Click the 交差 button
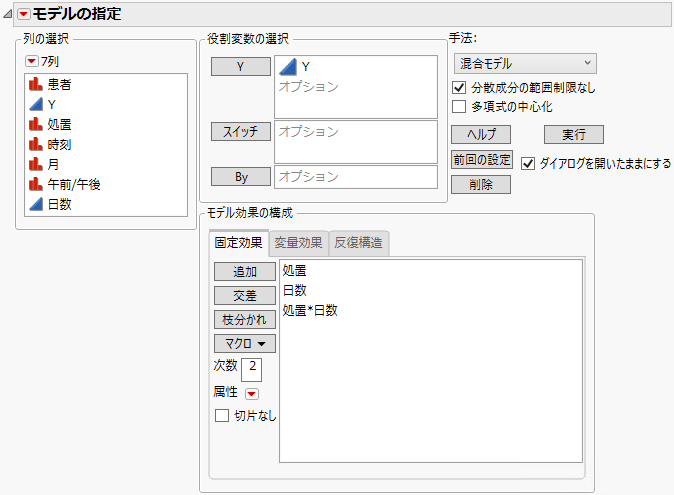The width and height of the screenshot is (674, 495). tap(244, 296)
